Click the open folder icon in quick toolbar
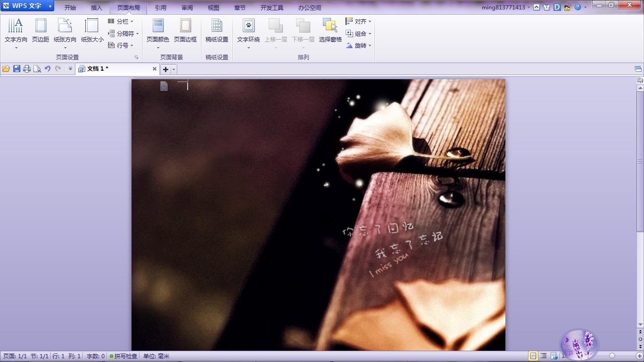This screenshot has width=644, height=362. tap(6, 69)
